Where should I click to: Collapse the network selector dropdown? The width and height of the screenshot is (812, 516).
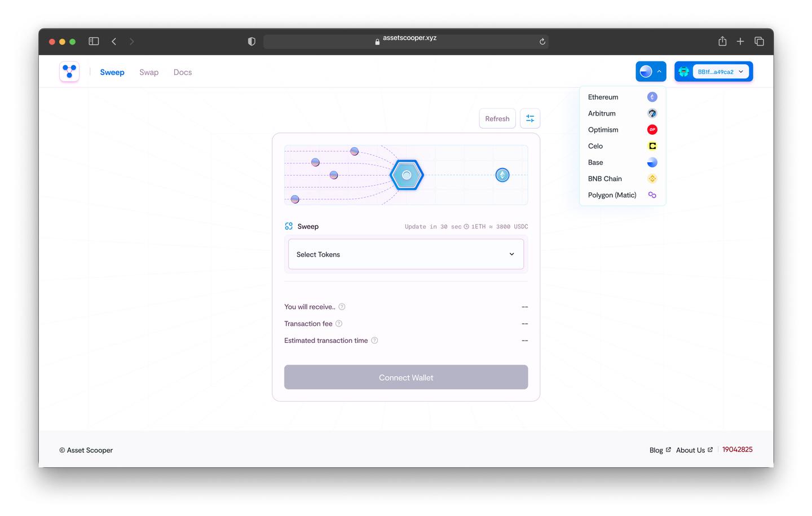click(651, 72)
